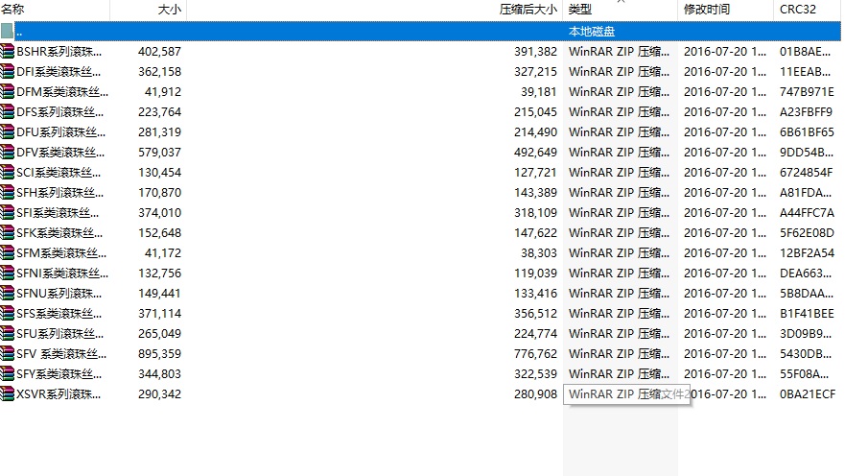The image size is (868, 476).
Task: Click the ZIP archive icon beside BSHR系列滚珠
Action: pyautogui.click(x=8, y=52)
